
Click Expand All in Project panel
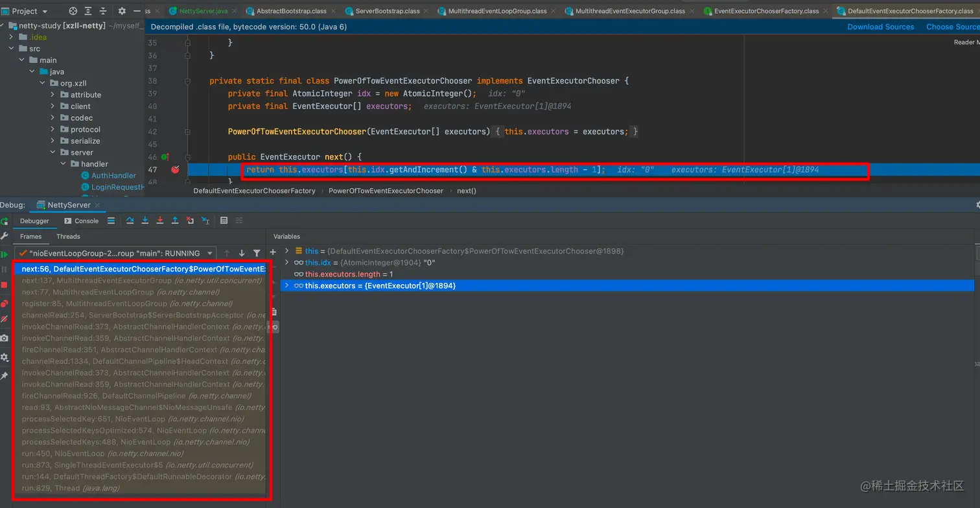pyautogui.click(x=89, y=11)
